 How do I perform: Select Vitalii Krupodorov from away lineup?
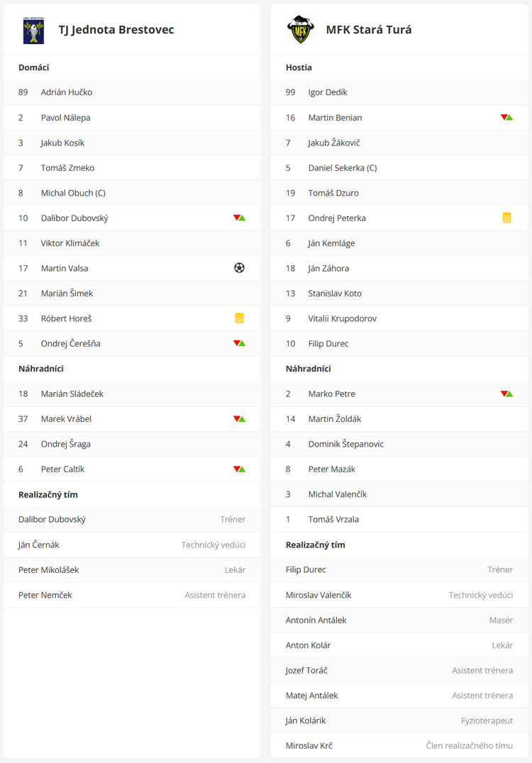pyautogui.click(x=399, y=318)
